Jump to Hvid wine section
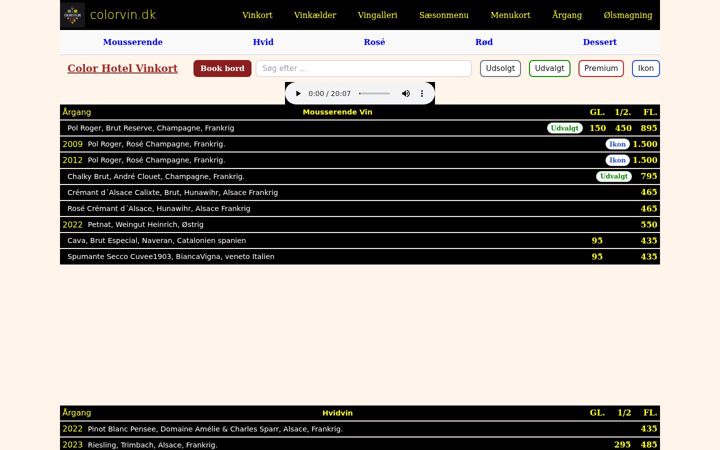720x450 pixels. tap(263, 42)
